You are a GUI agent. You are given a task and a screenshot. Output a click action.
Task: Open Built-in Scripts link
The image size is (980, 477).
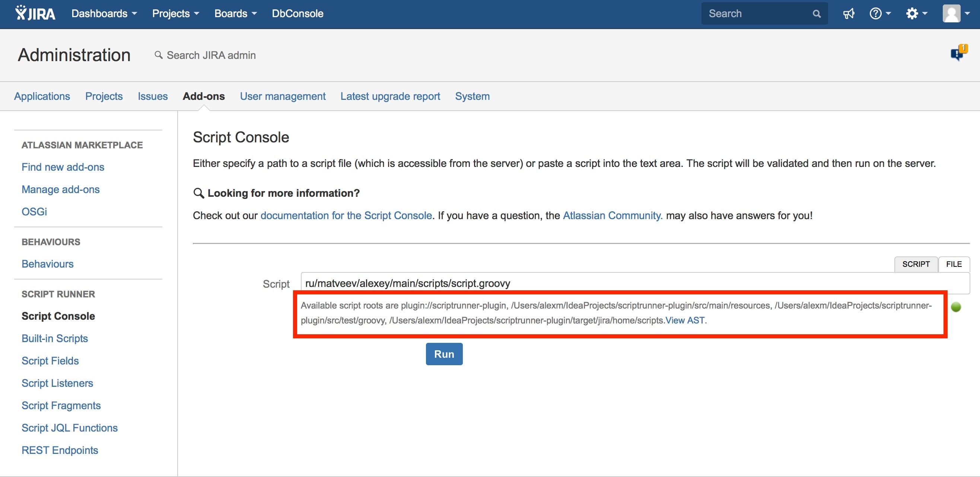coord(55,339)
